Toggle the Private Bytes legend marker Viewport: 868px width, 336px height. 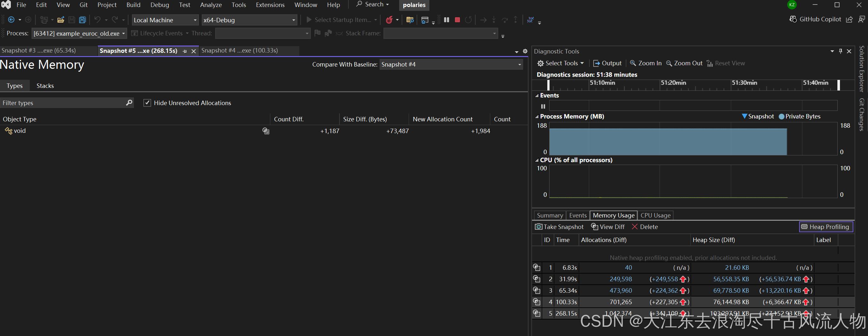(782, 117)
